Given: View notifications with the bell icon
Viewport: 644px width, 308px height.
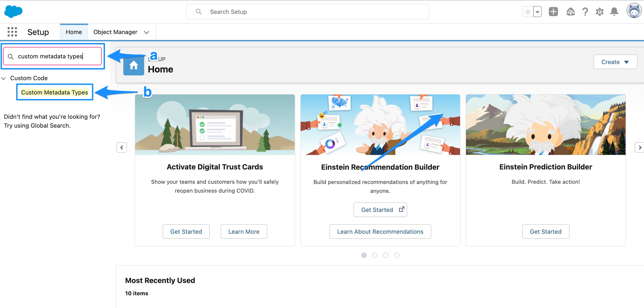Looking at the screenshot, I should click(x=614, y=12).
